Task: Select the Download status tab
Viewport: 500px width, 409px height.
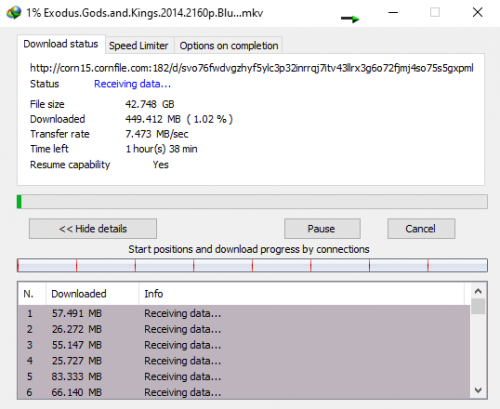Action: point(61,44)
